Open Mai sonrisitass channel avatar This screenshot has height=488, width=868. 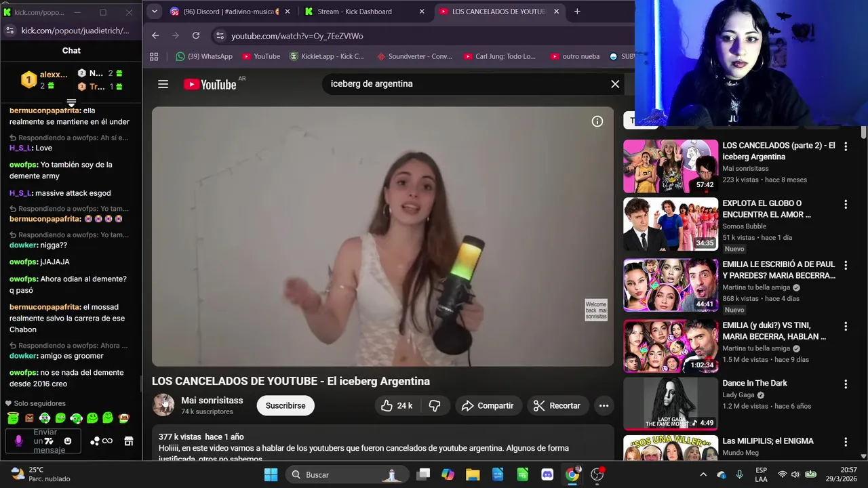tap(163, 405)
